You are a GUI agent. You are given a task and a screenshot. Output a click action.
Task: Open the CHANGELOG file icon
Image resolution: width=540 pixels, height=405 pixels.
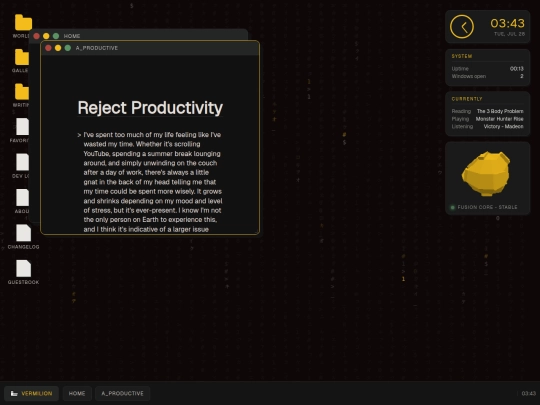[x=23, y=233]
